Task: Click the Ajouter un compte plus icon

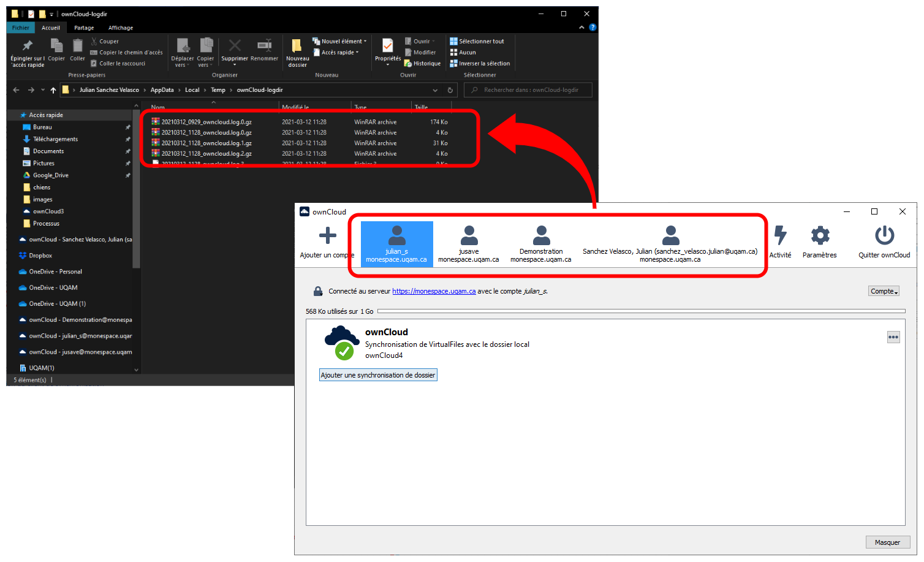Action: coord(328,235)
